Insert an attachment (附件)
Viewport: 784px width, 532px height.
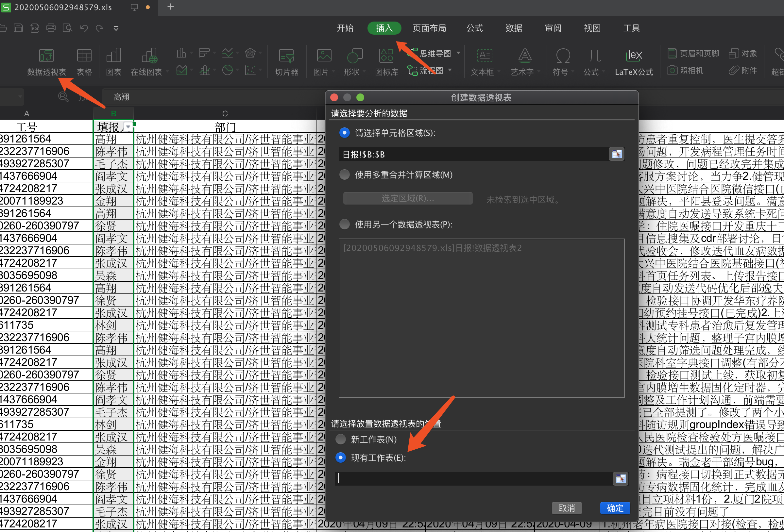[743, 71]
